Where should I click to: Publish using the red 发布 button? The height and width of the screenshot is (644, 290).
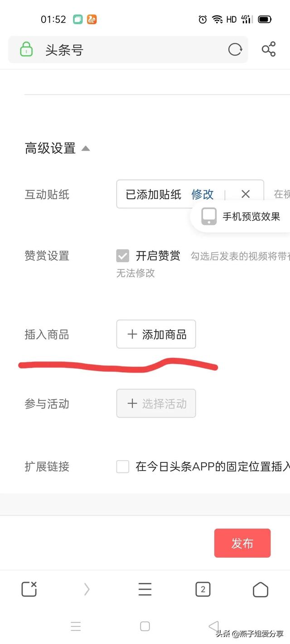pyautogui.click(x=242, y=543)
